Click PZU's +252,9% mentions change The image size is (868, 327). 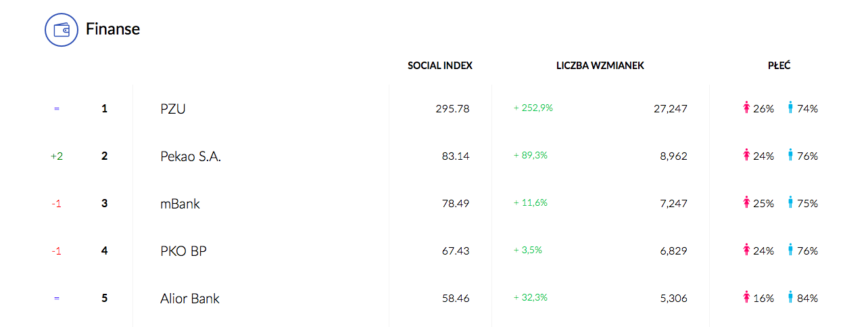[x=533, y=108]
